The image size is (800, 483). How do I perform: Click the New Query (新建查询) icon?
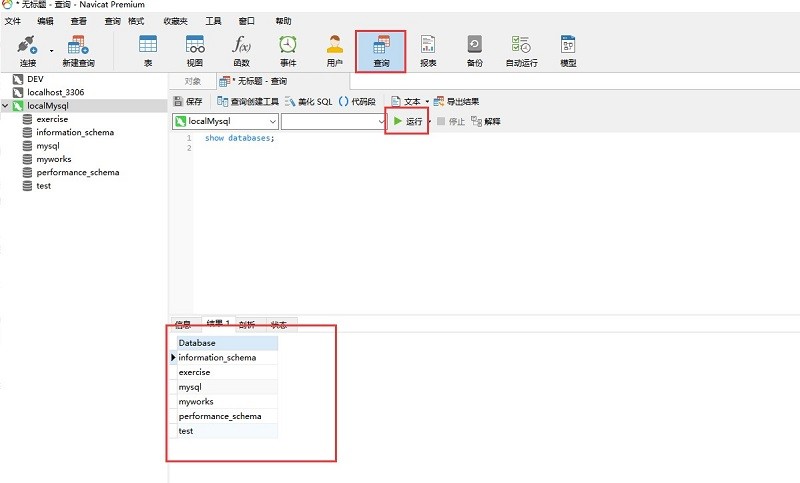(x=78, y=51)
